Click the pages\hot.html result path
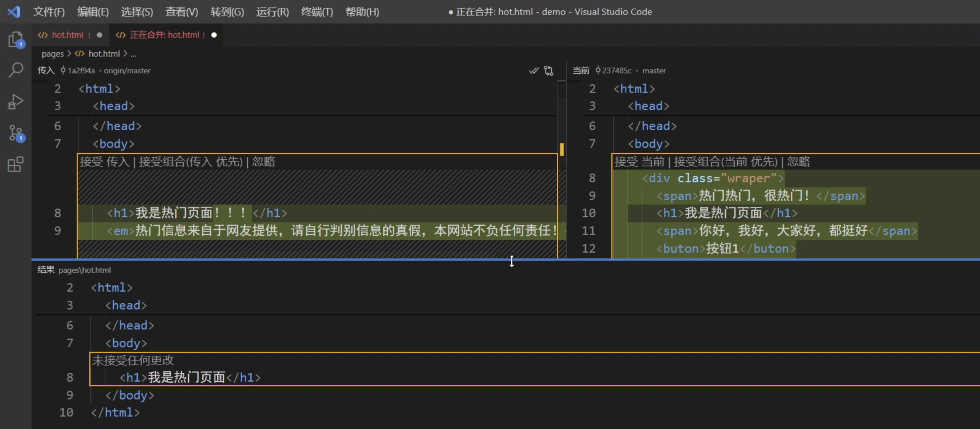 point(85,270)
